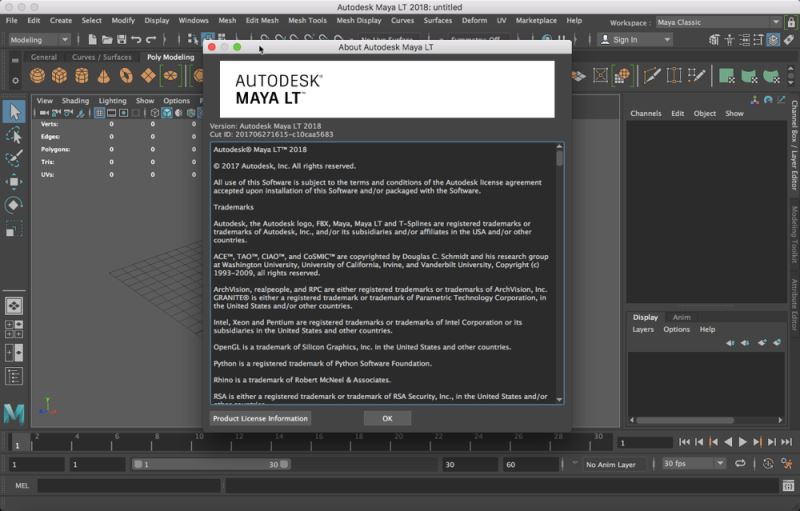Toggle wireframe display icon in viewport
The height and width of the screenshot is (511, 800).
coord(155,113)
